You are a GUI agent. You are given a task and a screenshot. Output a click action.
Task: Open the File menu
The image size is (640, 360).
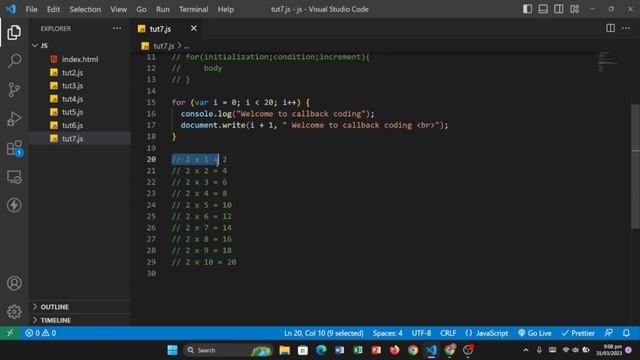[31, 9]
